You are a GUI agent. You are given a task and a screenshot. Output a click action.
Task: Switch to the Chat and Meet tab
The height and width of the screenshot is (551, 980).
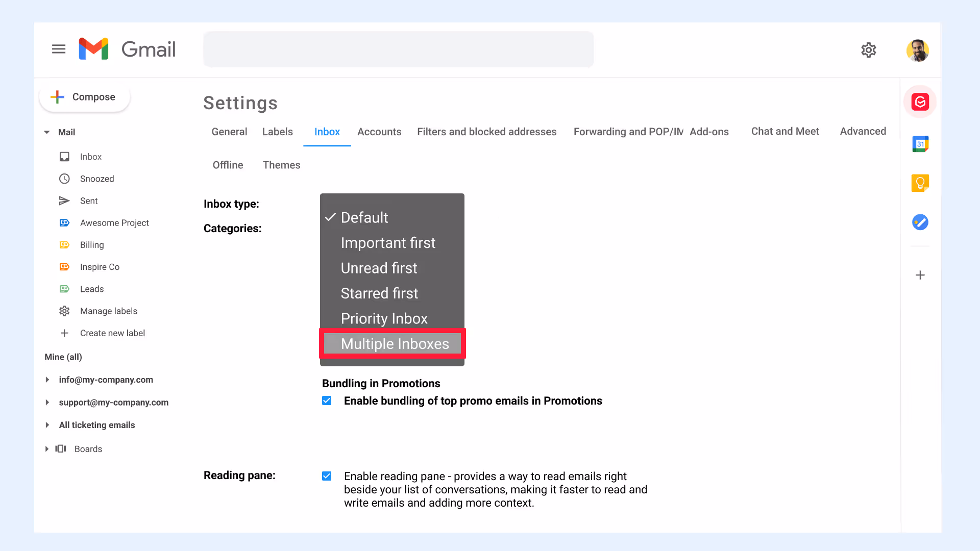tap(785, 131)
